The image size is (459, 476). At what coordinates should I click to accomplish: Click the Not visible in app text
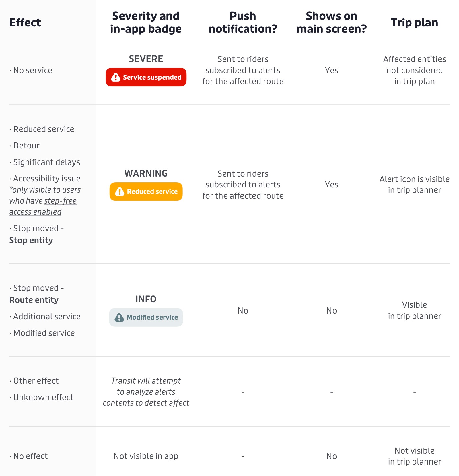146,456
